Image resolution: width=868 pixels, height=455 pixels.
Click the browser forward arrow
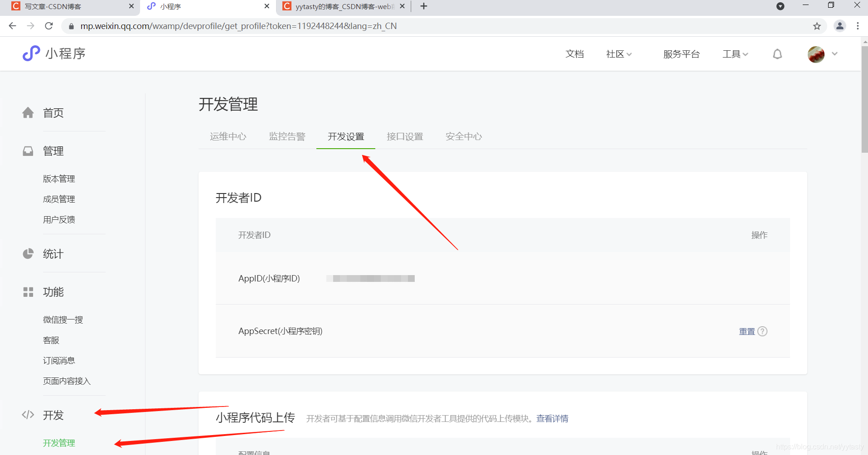tap(30, 26)
